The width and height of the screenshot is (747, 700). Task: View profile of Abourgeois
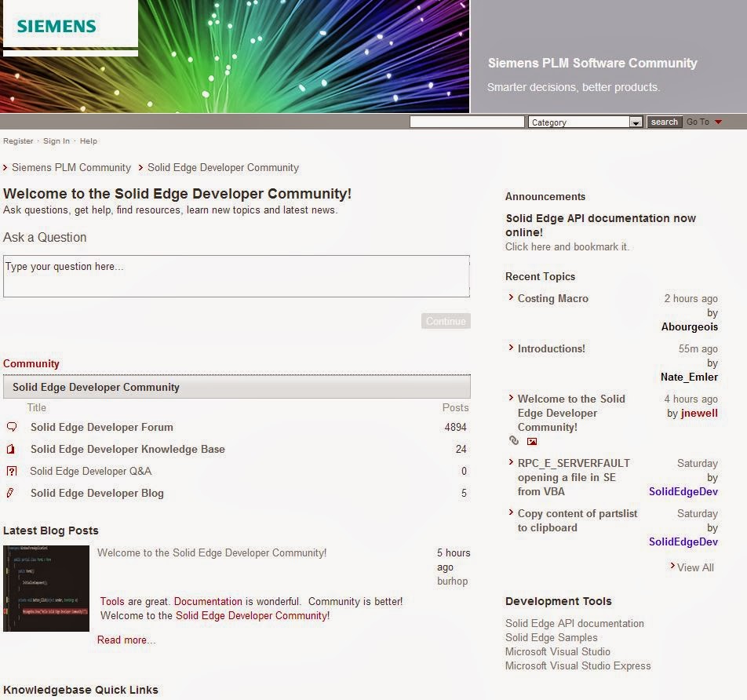[x=690, y=326]
